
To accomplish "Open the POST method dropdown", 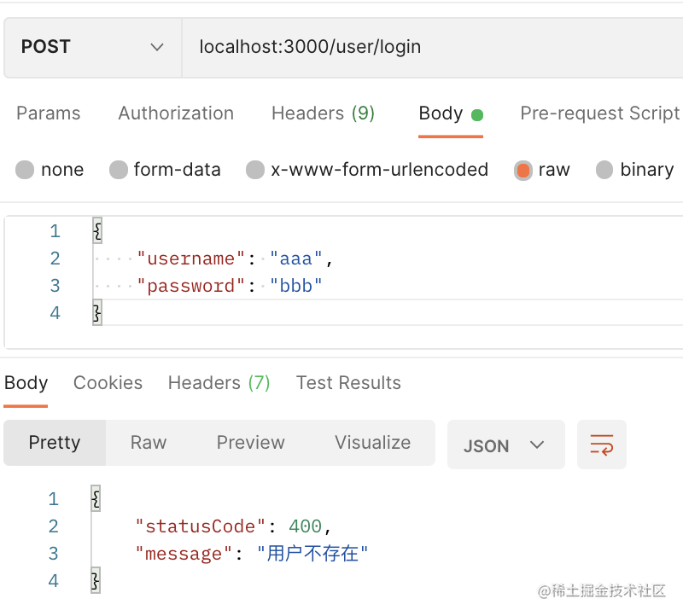I will click(x=92, y=47).
